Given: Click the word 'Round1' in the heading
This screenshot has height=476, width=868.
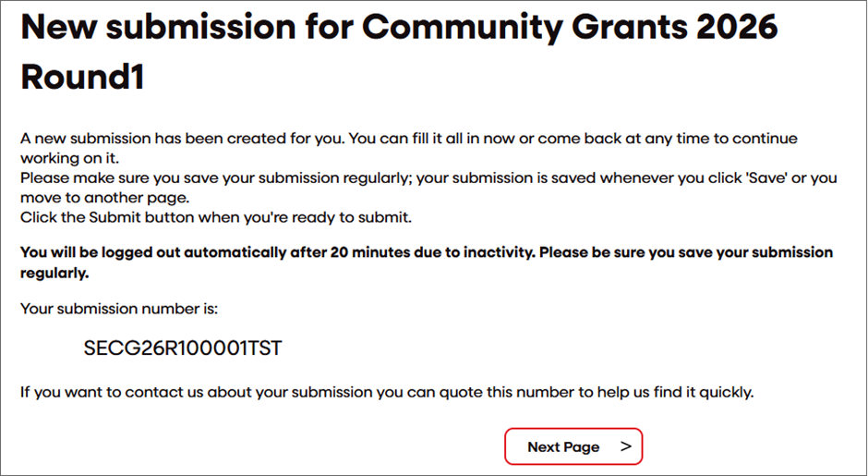Looking at the screenshot, I should (82, 77).
